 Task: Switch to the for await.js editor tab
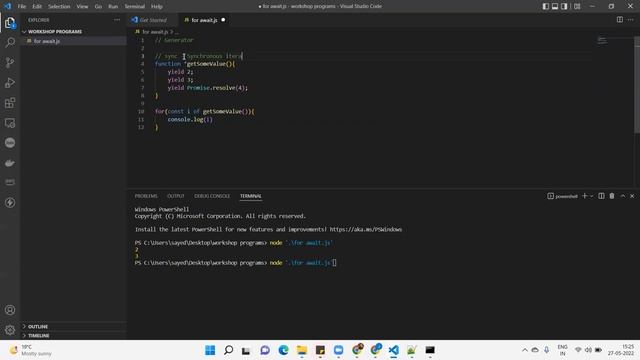coord(204,20)
